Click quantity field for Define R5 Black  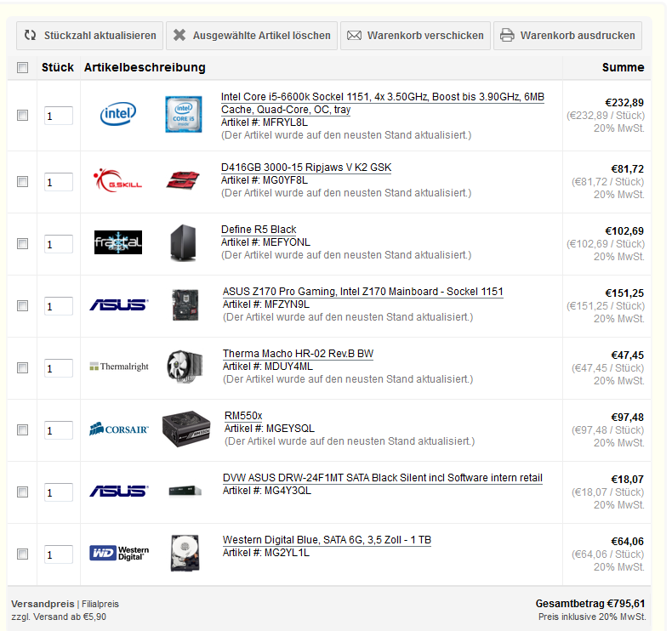point(59,244)
